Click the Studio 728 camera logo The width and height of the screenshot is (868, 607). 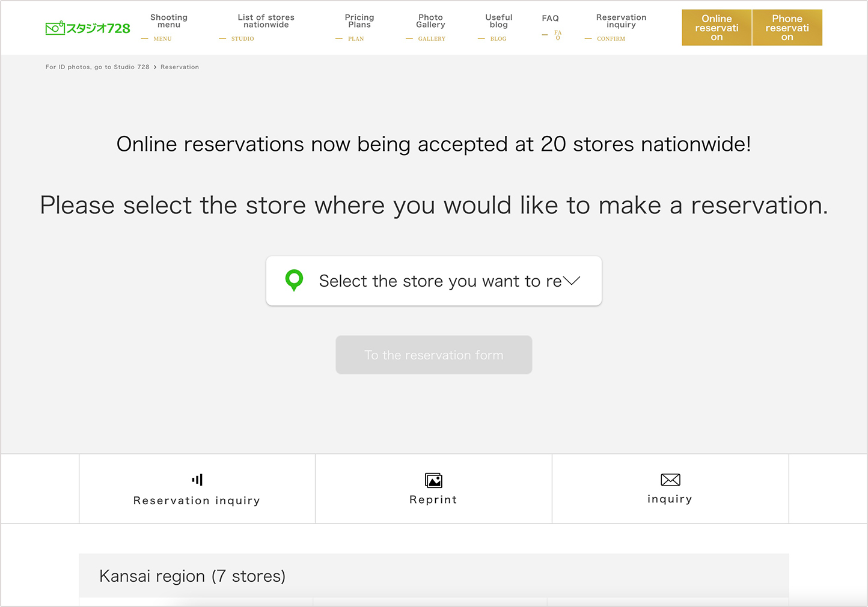87,27
